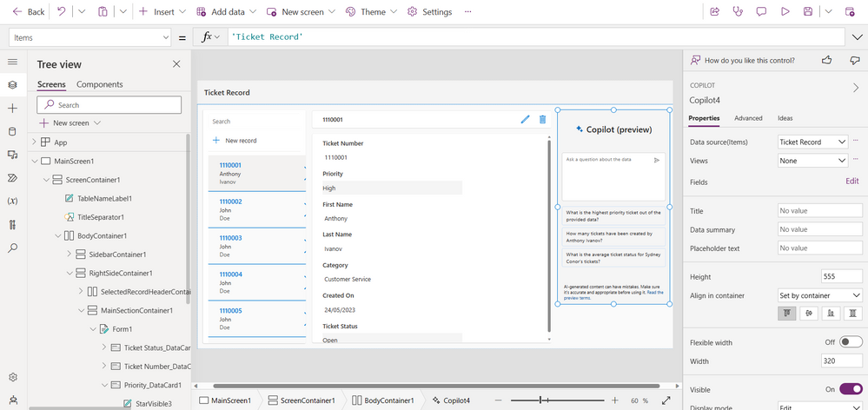Image resolution: width=868 pixels, height=410 pixels.
Task: Click the Preview app play icon
Action: click(785, 11)
